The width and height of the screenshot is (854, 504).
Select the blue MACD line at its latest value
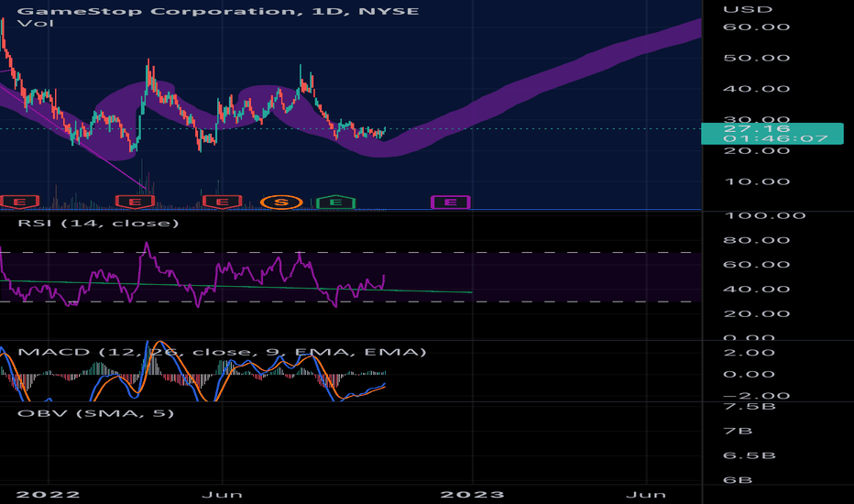385,384
